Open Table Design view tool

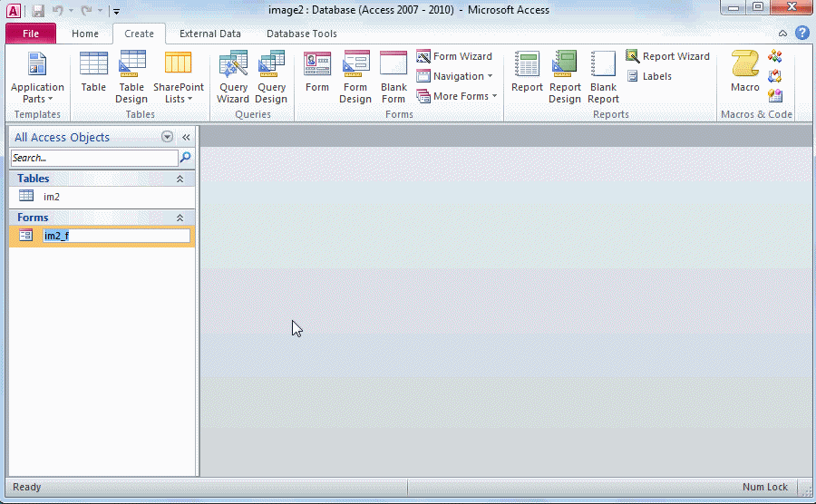131,76
